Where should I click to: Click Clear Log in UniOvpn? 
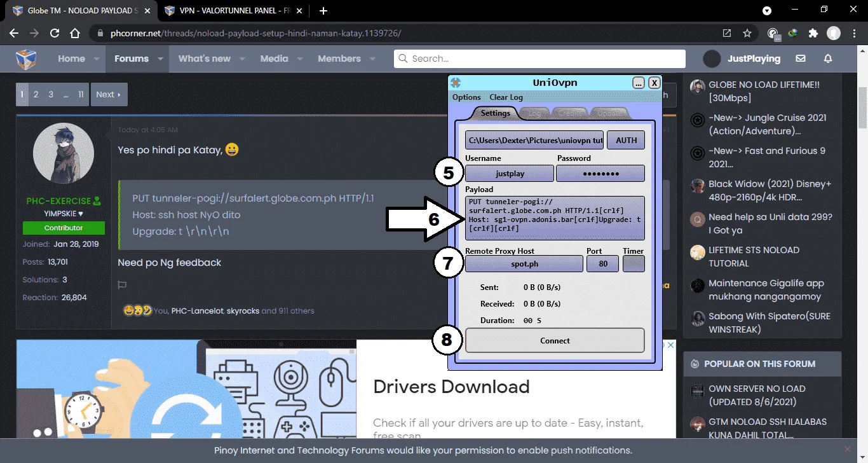506,97
